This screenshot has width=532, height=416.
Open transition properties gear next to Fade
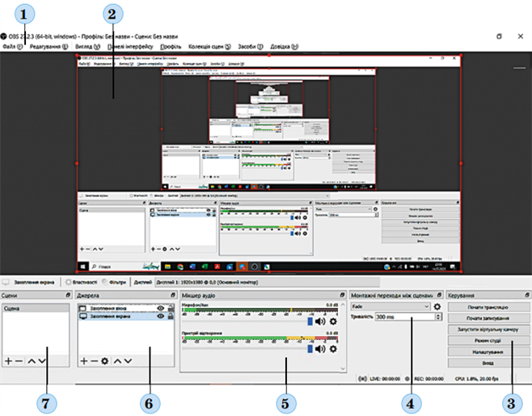point(437,307)
